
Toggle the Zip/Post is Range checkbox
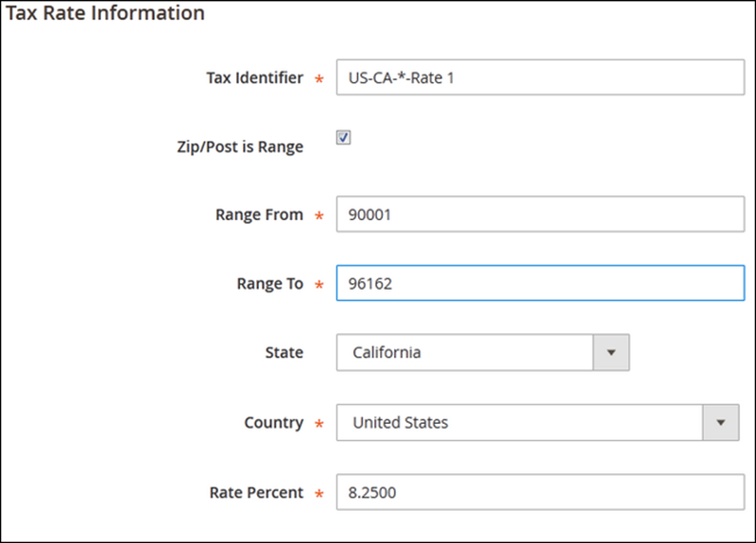coord(344,138)
